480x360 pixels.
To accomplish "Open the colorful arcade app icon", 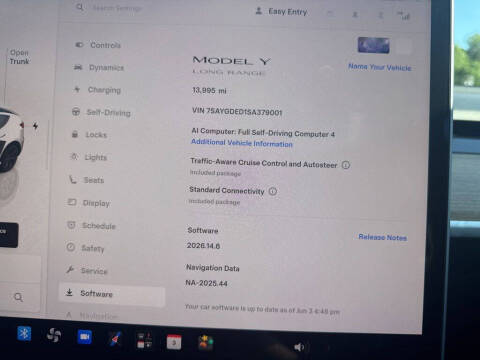I will (206, 343).
